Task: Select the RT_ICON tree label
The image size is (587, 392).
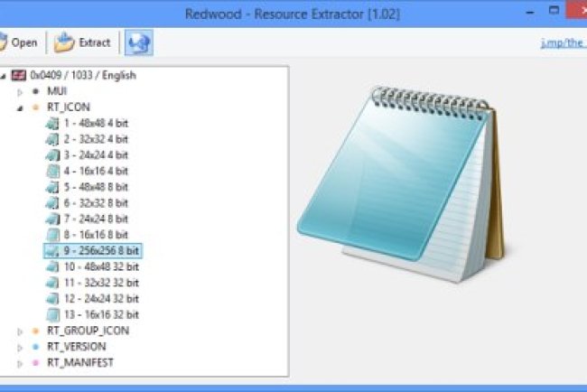Action: (69, 107)
